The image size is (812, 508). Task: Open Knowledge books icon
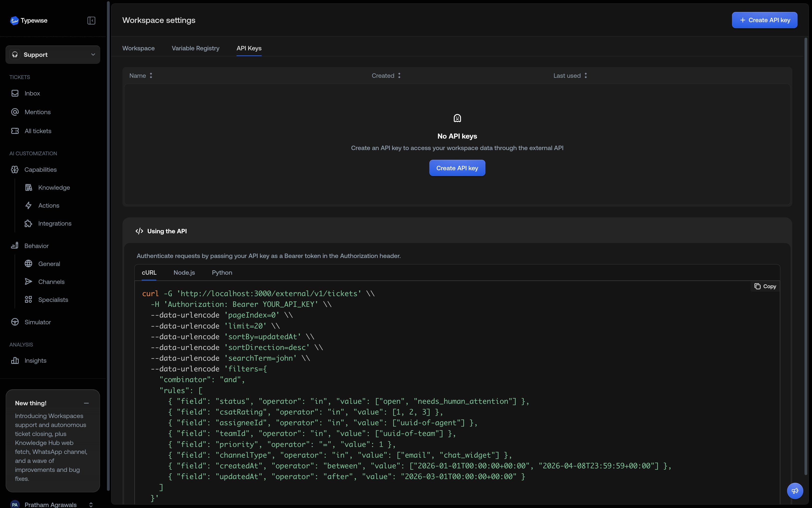coord(29,187)
